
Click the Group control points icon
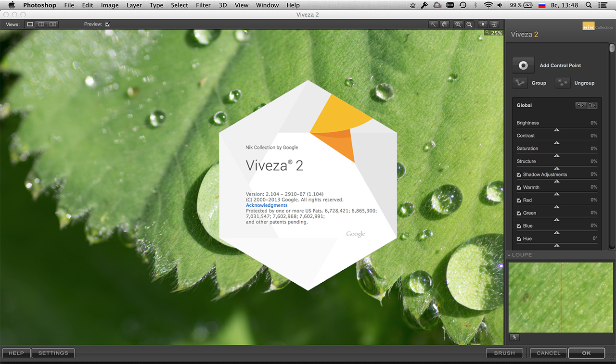[x=520, y=83]
